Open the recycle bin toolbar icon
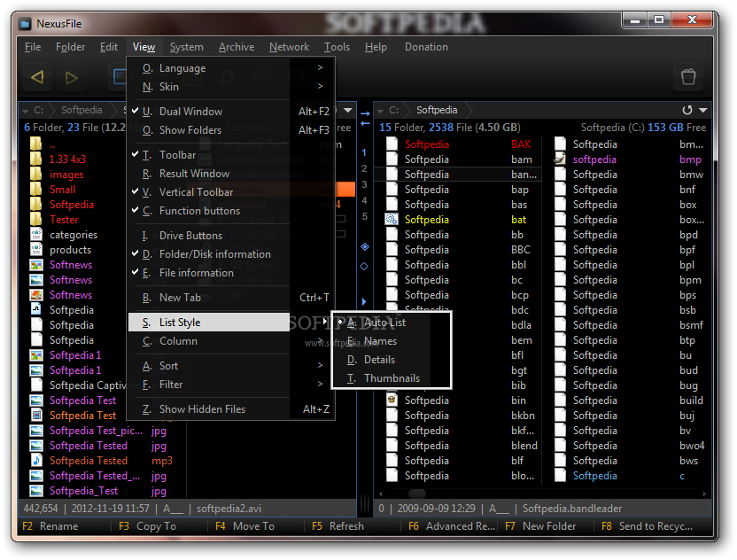The height and width of the screenshot is (560, 737). coord(688,76)
